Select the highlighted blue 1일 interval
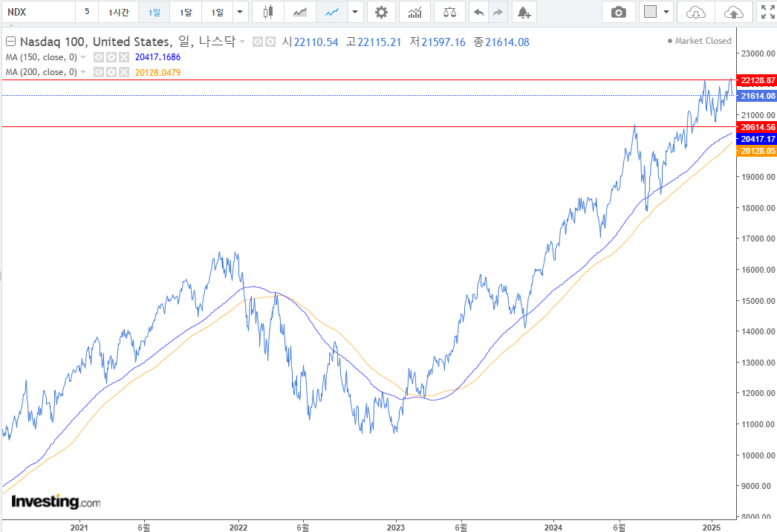The width and height of the screenshot is (777, 532). point(154,12)
